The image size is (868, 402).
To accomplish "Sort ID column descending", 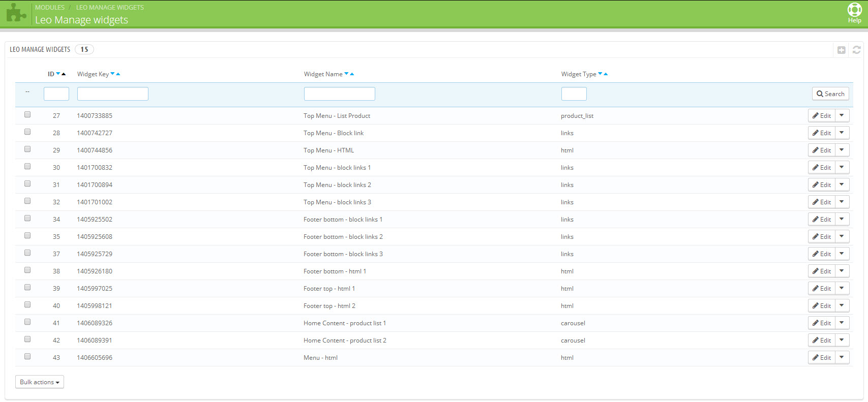I will 58,74.
